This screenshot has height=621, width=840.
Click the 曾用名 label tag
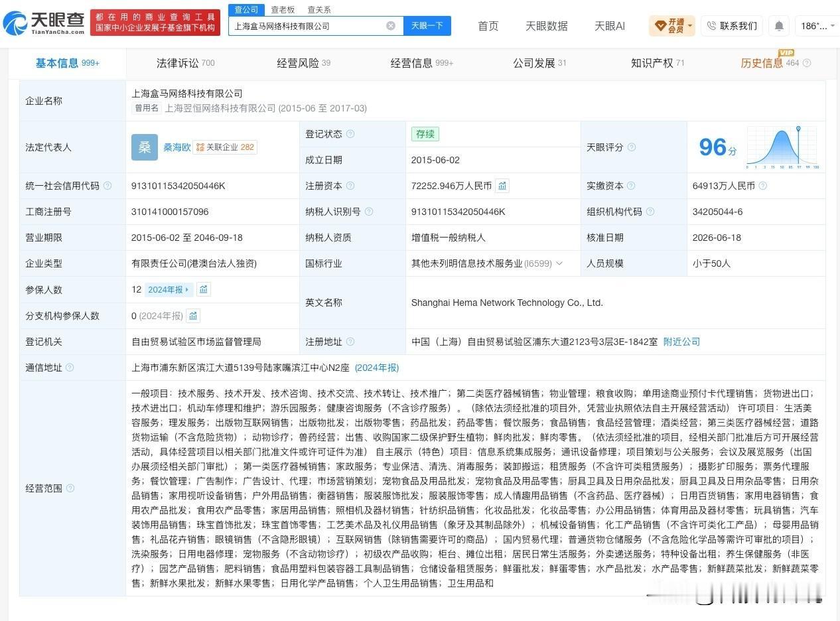coord(146,108)
